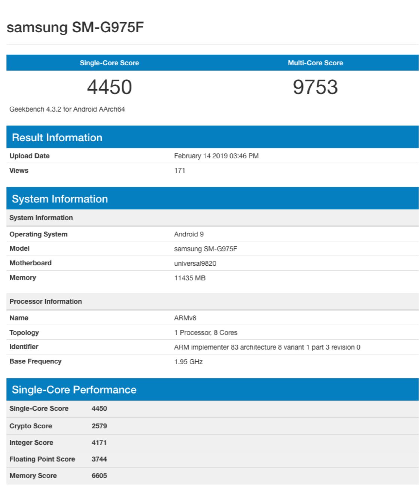Click the Memory Score row value 6605

coord(99,476)
